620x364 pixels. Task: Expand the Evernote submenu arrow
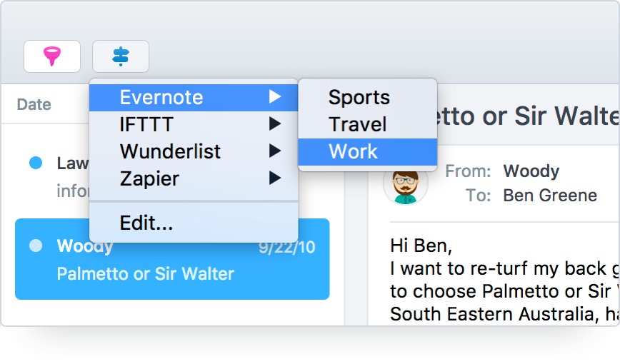(x=275, y=97)
